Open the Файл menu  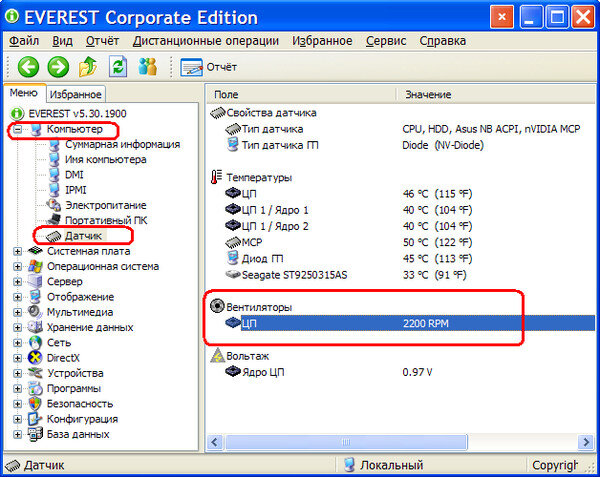24,41
